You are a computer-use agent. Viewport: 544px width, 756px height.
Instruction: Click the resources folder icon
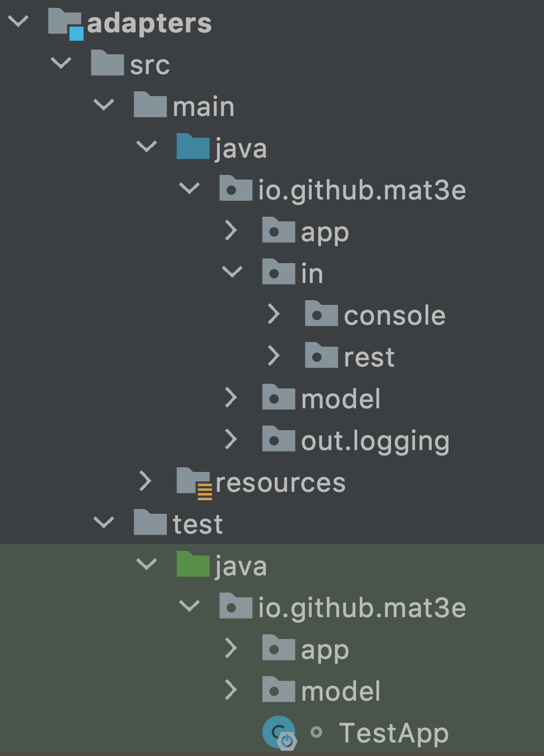(193, 482)
